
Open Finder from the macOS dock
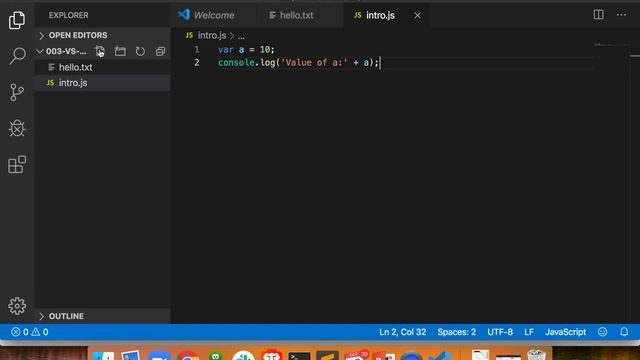tap(104, 356)
